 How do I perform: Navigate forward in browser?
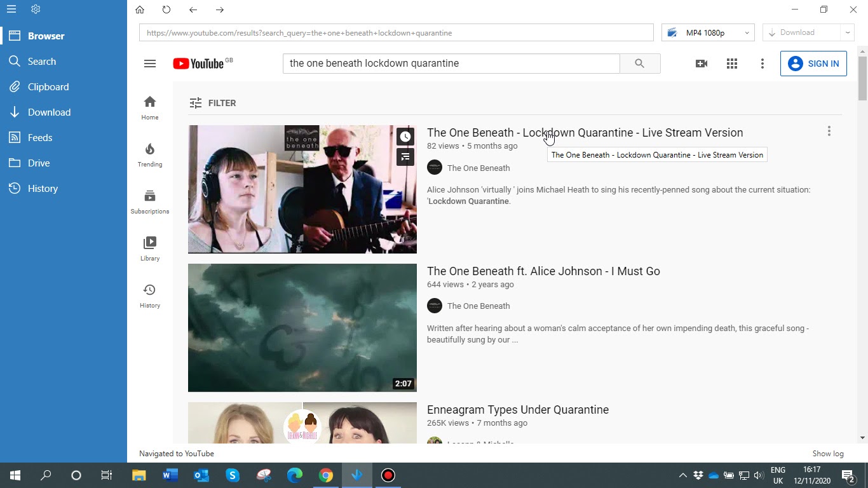(220, 10)
